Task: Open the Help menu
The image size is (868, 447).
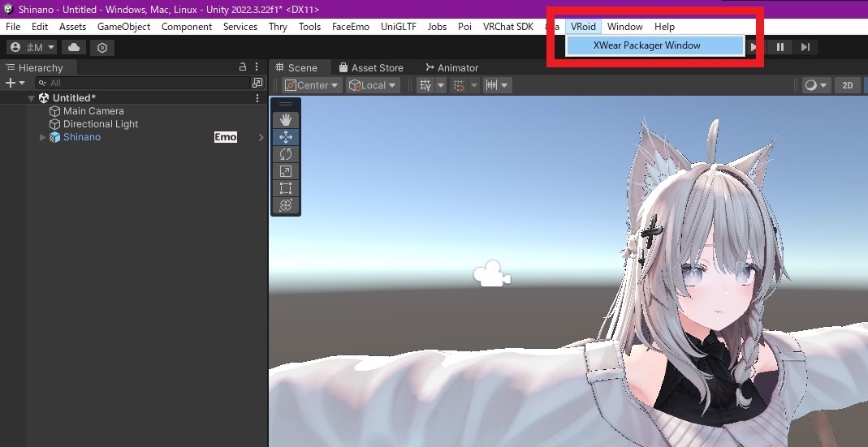Action: [664, 27]
